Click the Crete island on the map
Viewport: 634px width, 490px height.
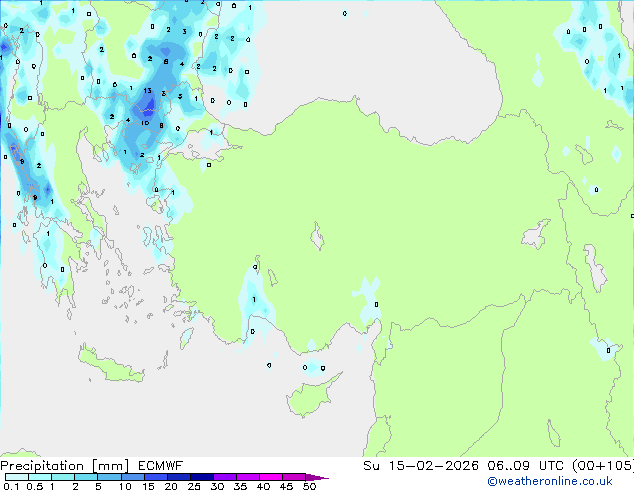click(110, 365)
